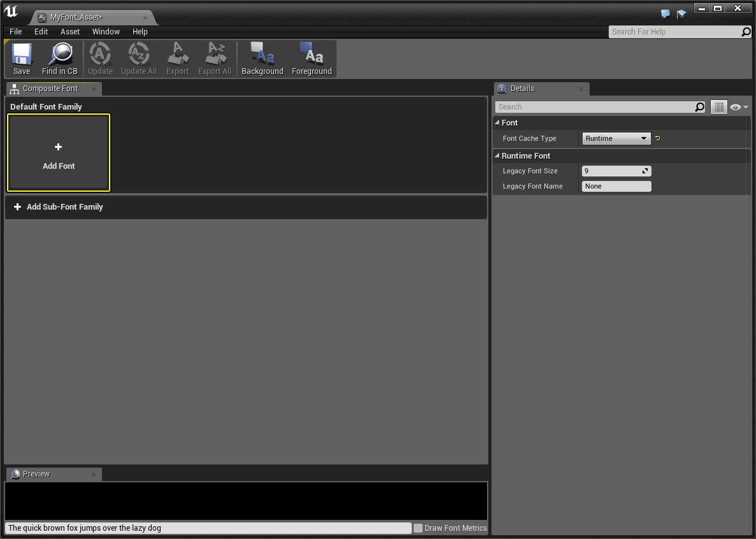Collapse the Font category section
The image size is (756, 539).
pos(497,122)
